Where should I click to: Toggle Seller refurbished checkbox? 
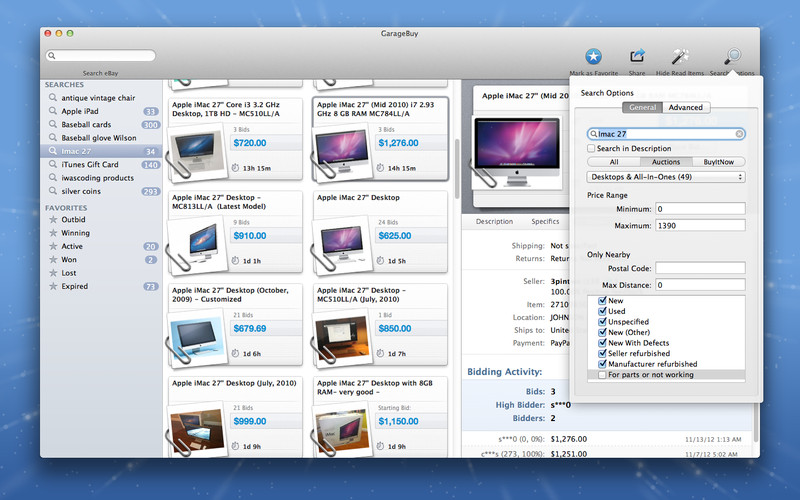coord(602,354)
